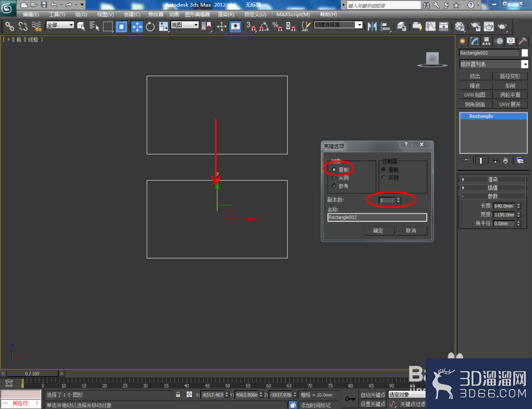This screenshot has width=532, height=409.
Task: Open the 工具(T) menu
Action: [57, 14]
